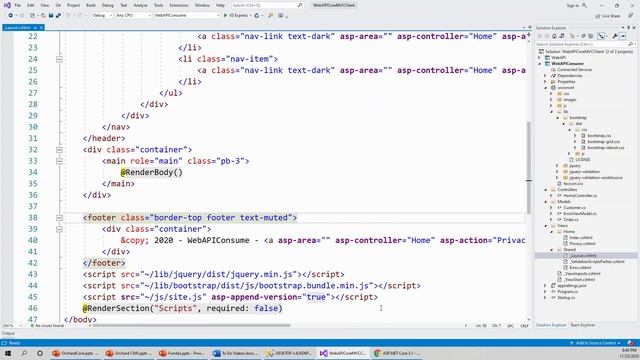
Task: Open the Debug configuration dropdown
Action: [102, 16]
